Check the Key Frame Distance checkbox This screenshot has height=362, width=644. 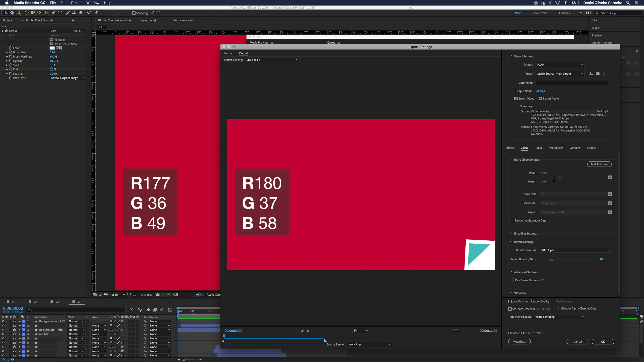(x=512, y=281)
